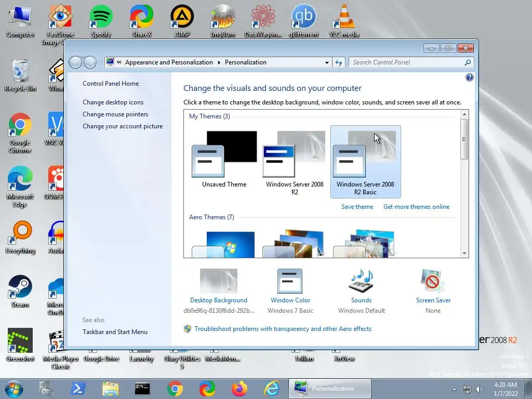Image resolution: width=532 pixels, height=399 pixels.
Task: Open VLC media player desktop shortcut
Action: click(x=344, y=22)
